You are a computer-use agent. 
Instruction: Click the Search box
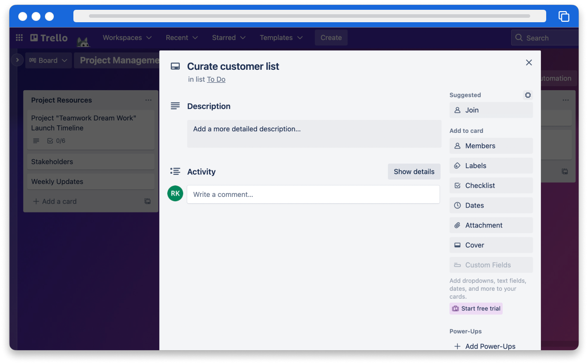545,38
